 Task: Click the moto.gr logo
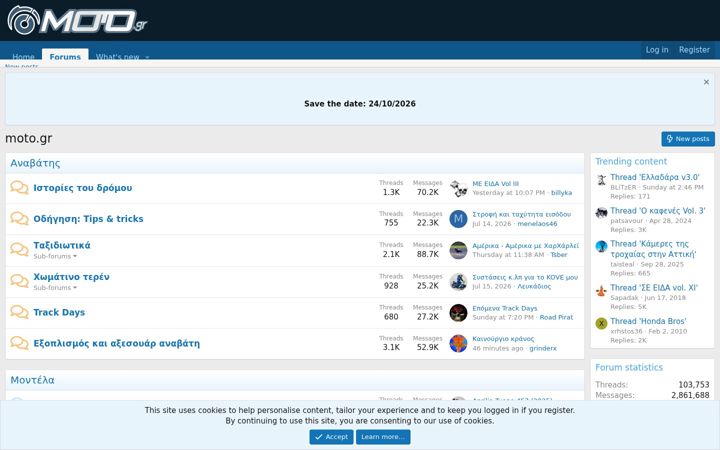pos(77,20)
